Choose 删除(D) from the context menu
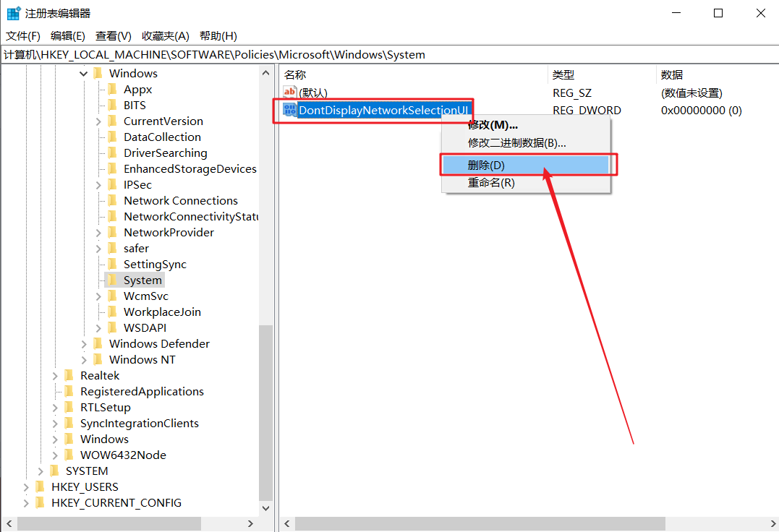779x532 pixels. (x=486, y=165)
